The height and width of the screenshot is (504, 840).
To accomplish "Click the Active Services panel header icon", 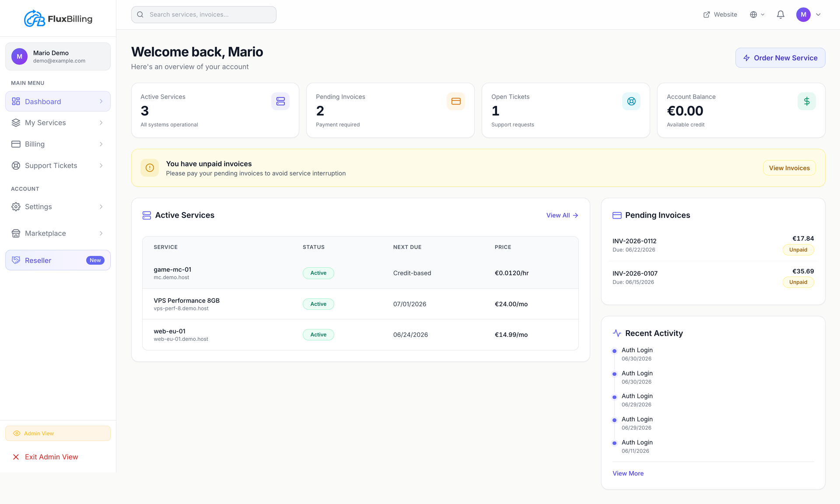I will (147, 215).
